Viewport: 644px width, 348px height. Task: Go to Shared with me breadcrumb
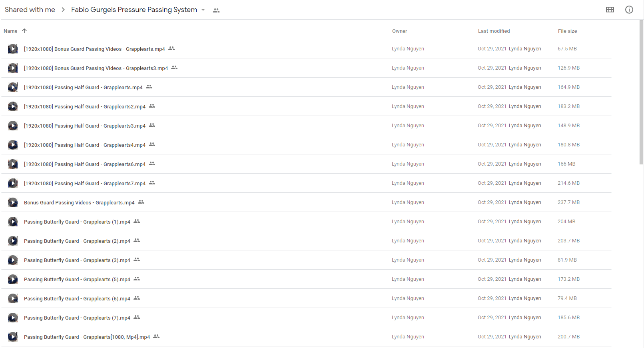[30, 10]
